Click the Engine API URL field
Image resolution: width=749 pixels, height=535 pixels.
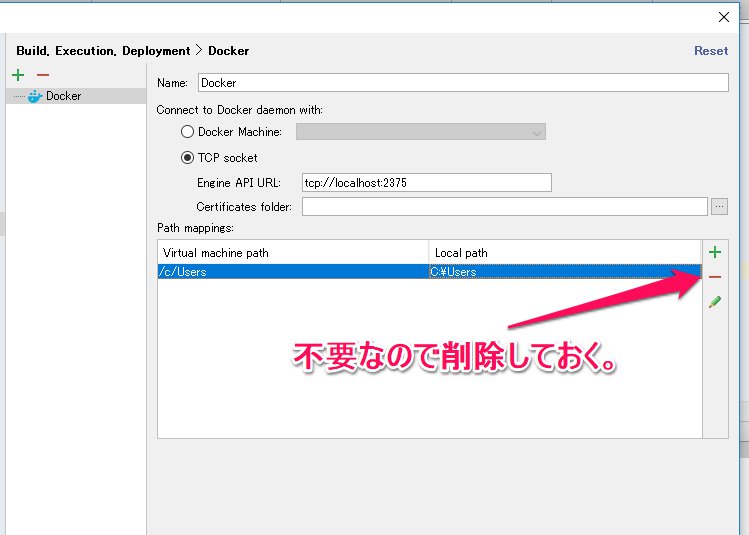(426, 183)
